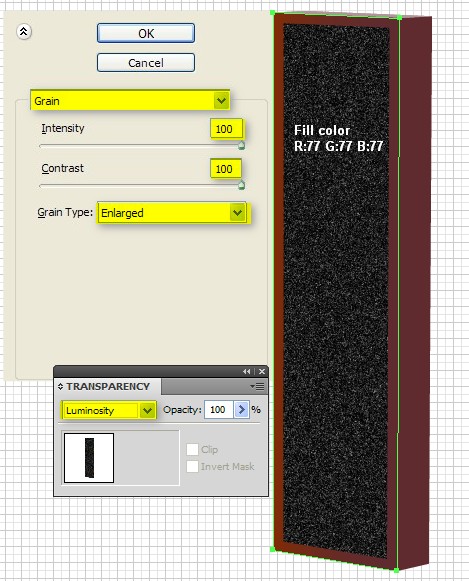Click the double-chevron collapse icon beside OK
This screenshot has width=469, height=581.
[24, 32]
